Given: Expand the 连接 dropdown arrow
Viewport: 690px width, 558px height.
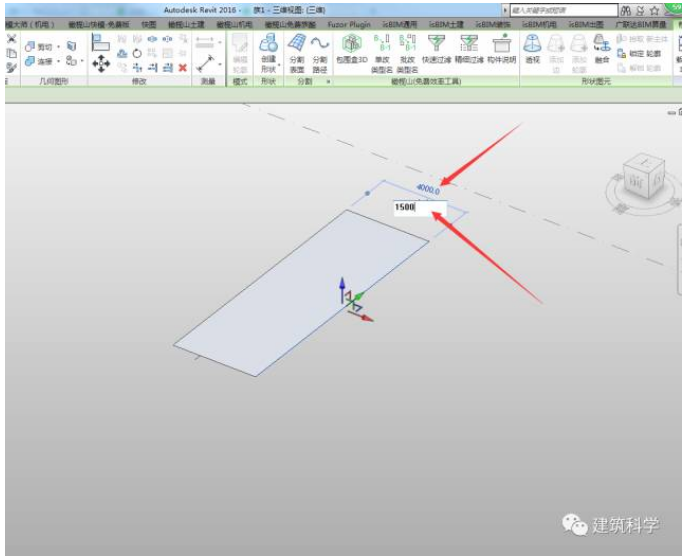Looking at the screenshot, I should 59,61.
